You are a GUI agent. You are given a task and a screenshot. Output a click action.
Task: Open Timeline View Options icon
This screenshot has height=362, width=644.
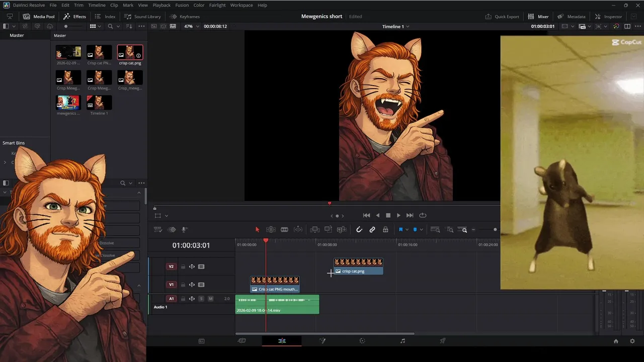point(157,229)
